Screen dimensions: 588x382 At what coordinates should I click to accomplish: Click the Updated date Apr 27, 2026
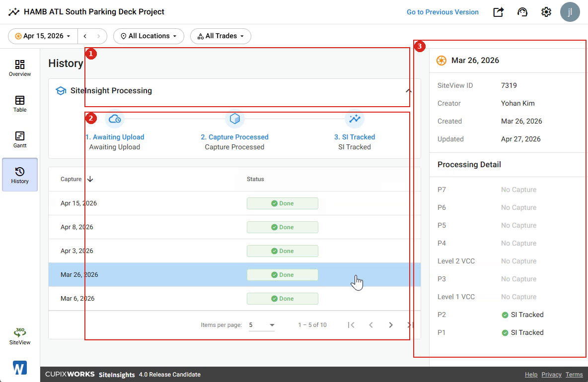(521, 139)
